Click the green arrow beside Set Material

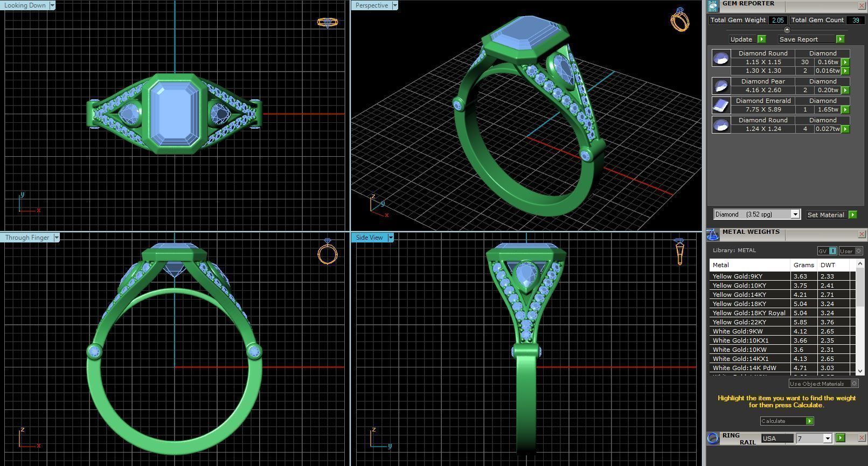pos(852,214)
